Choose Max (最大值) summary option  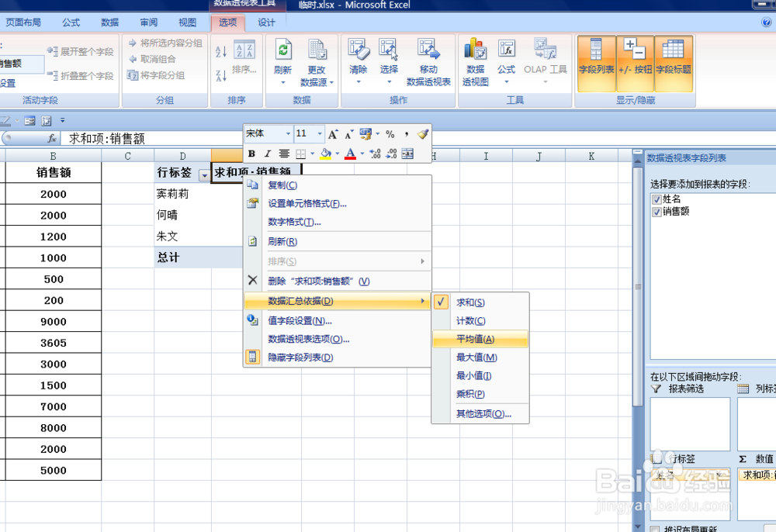(x=480, y=358)
